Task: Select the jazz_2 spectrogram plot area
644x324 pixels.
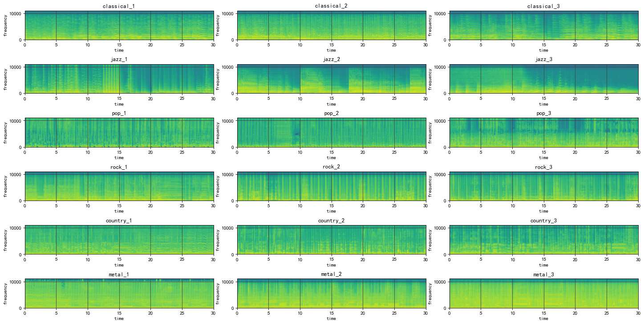Action: (331, 79)
